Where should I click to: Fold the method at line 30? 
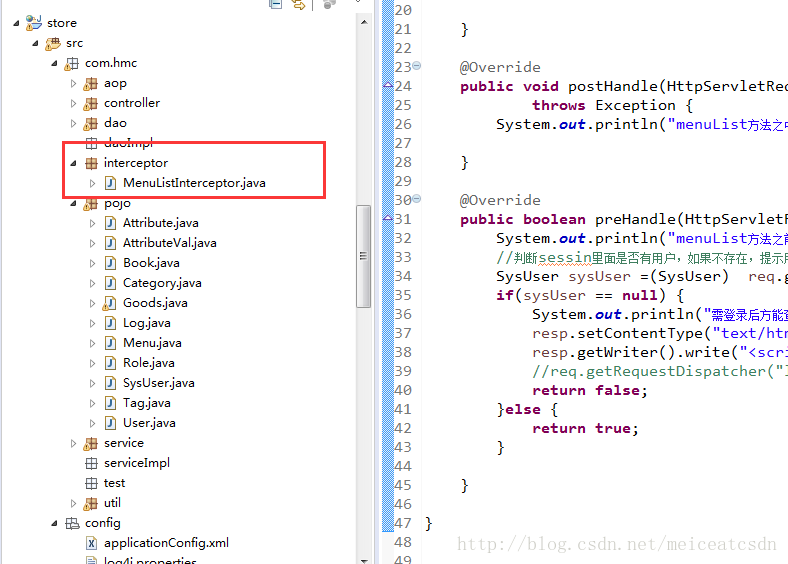point(417,199)
